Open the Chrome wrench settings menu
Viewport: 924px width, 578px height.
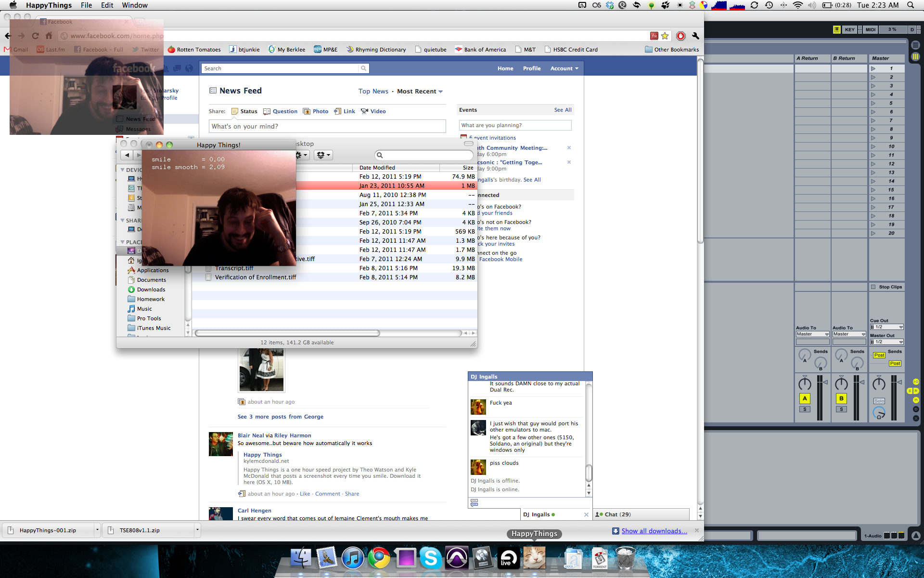click(695, 36)
